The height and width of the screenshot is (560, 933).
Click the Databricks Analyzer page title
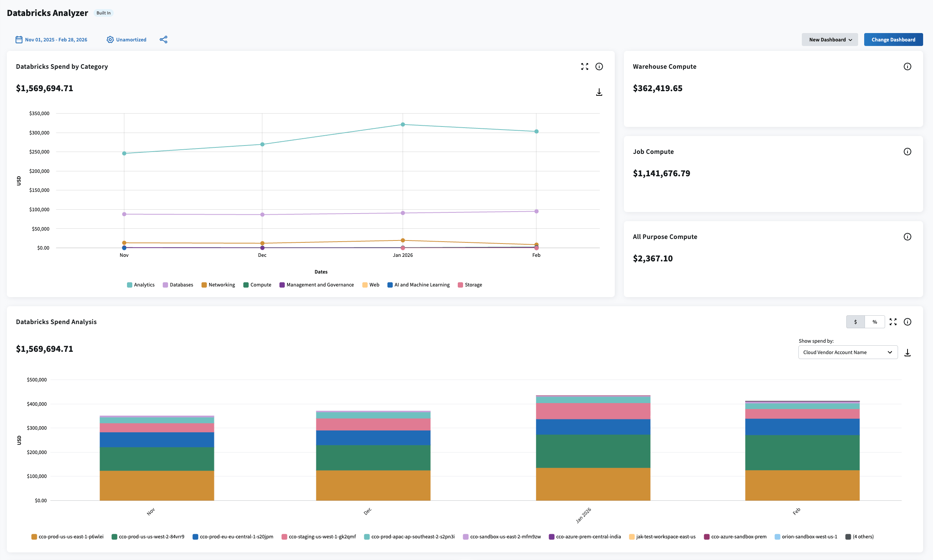tap(48, 13)
